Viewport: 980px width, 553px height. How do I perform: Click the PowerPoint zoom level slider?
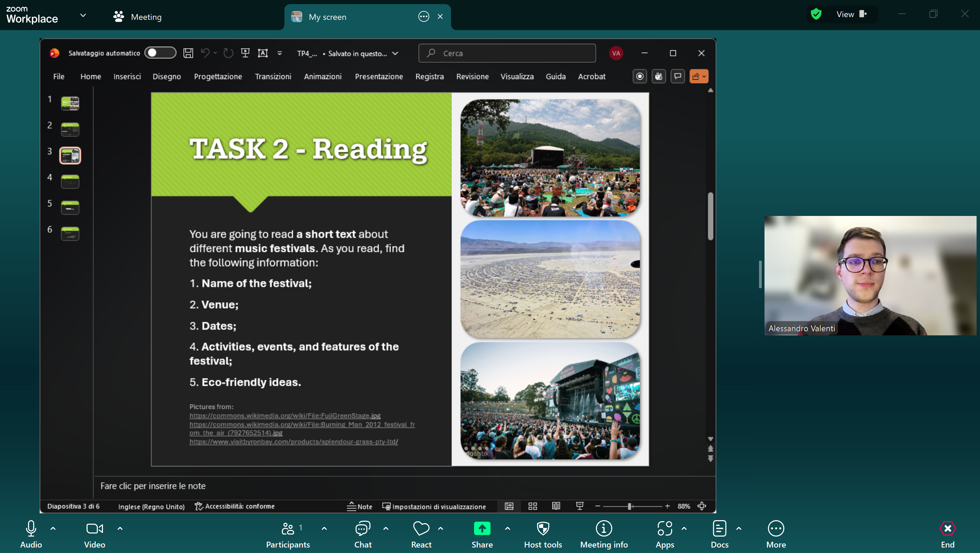coord(630,506)
